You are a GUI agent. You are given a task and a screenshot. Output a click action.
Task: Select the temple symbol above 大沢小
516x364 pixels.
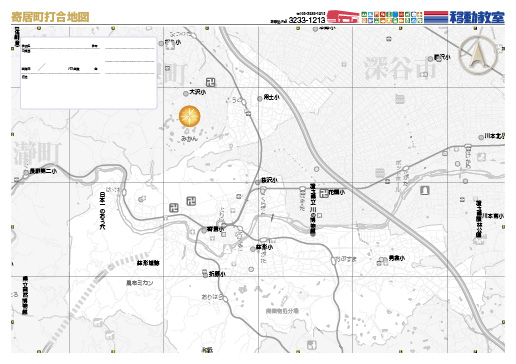pos(210,82)
